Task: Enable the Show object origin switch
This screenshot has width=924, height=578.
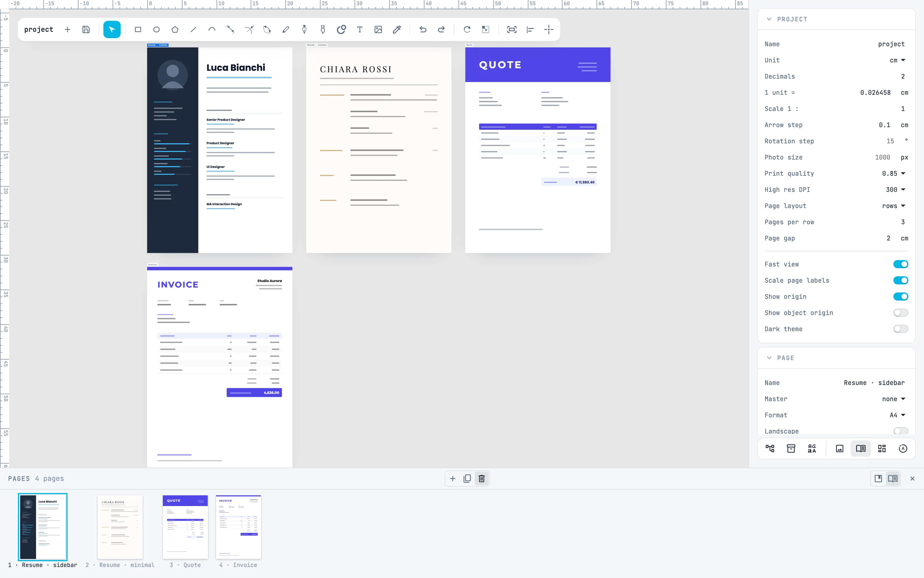Action: click(900, 313)
